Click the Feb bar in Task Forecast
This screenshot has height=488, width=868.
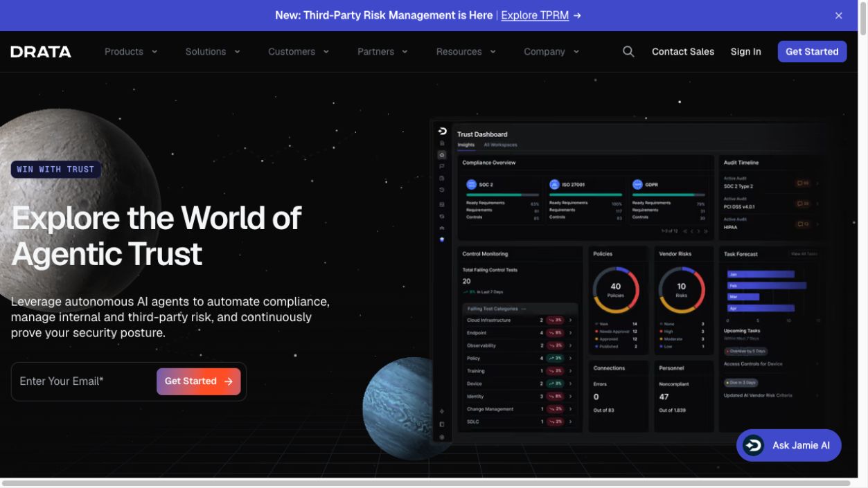point(767,285)
